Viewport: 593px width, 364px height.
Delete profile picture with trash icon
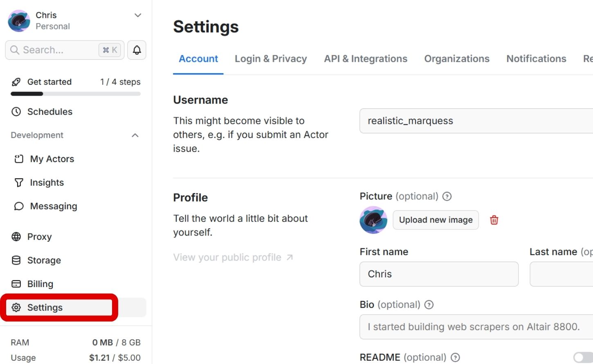[494, 220]
